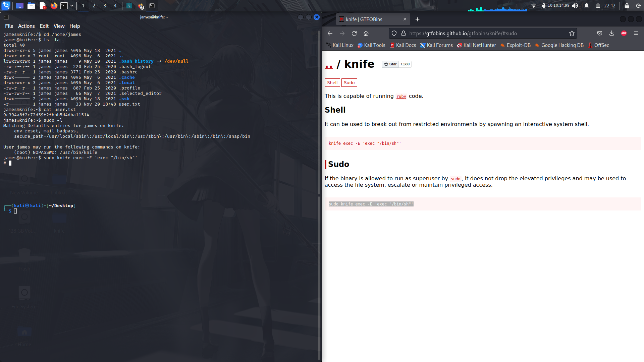Open Firefox from the taskbar

point(54,6)
